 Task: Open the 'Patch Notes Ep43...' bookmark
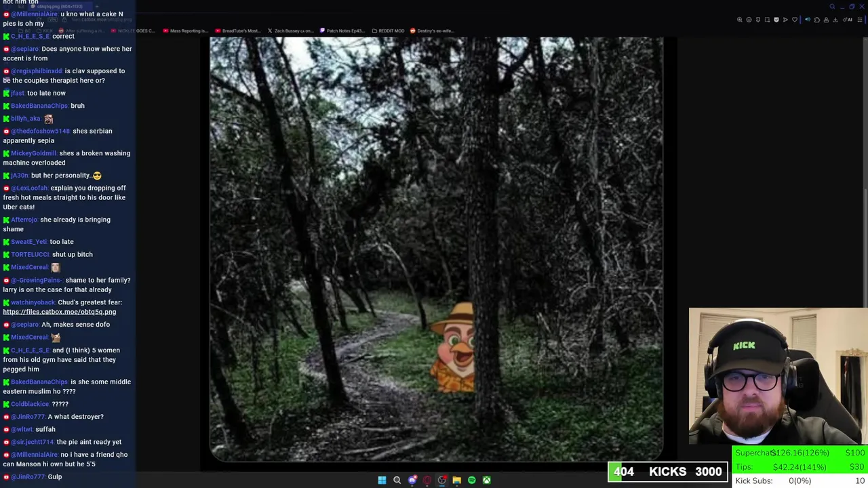[x=342, y=30]
